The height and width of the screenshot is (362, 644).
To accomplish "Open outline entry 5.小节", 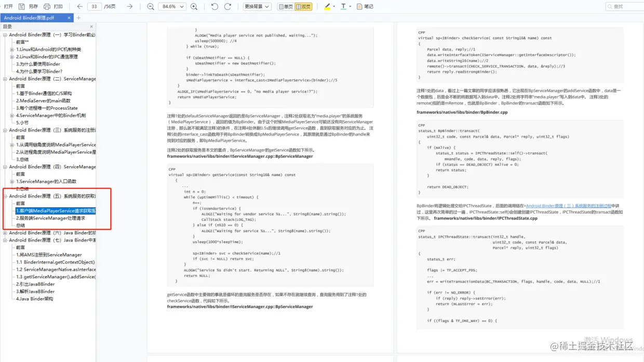I will 22,123.
